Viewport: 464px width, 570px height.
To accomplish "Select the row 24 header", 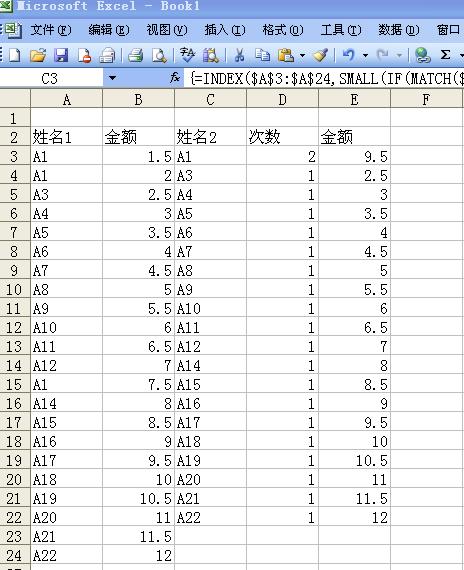I will (15, 555).
